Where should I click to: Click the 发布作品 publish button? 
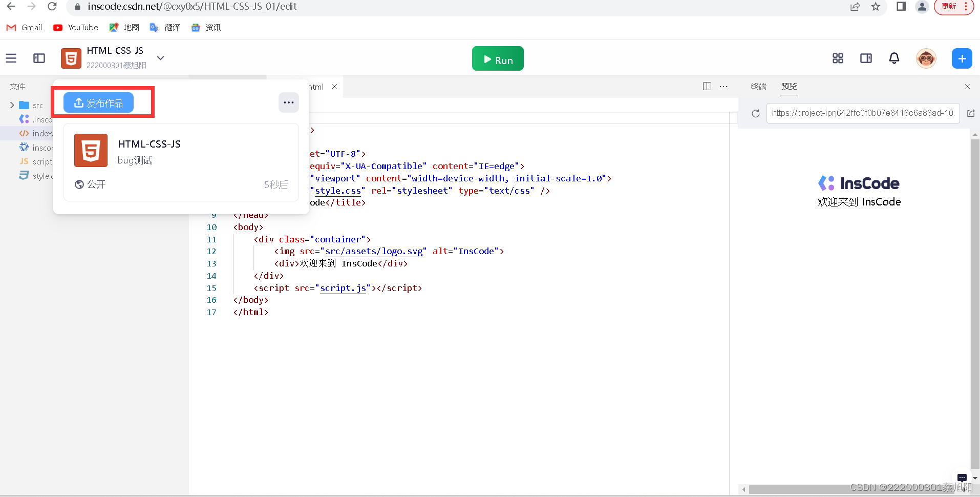(98, 103)
